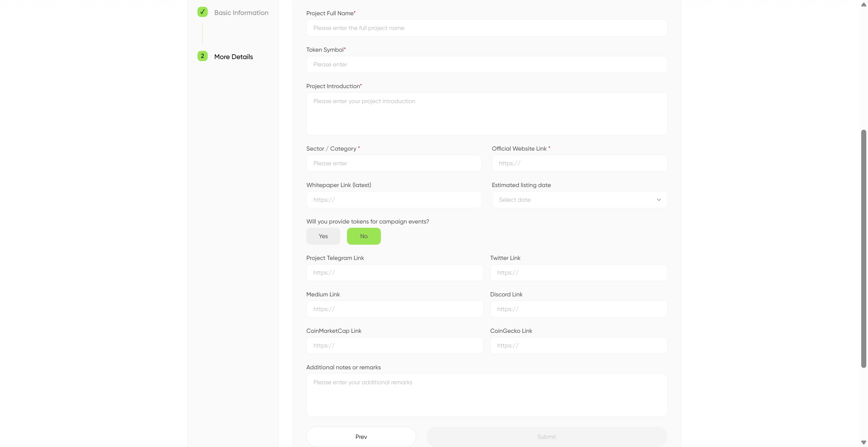
Task: Click the "Additional notes or remarks" label
Action: tap(343, 367)
